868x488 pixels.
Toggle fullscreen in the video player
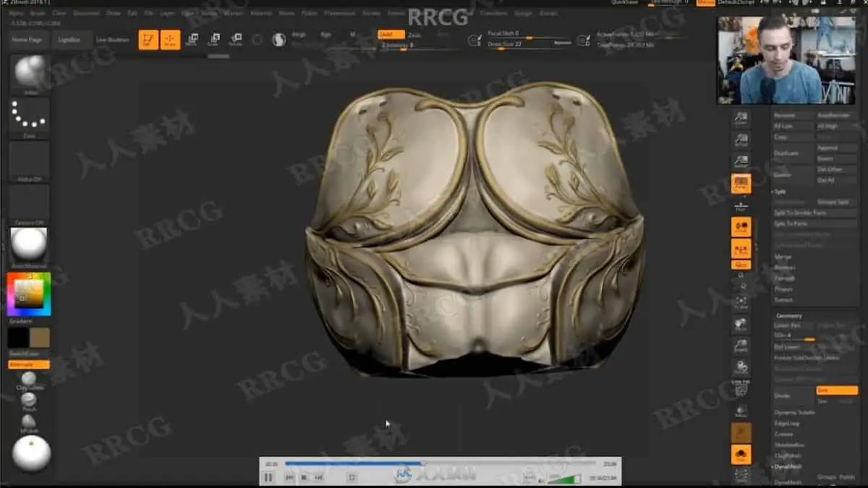click(x=352, y=477)
